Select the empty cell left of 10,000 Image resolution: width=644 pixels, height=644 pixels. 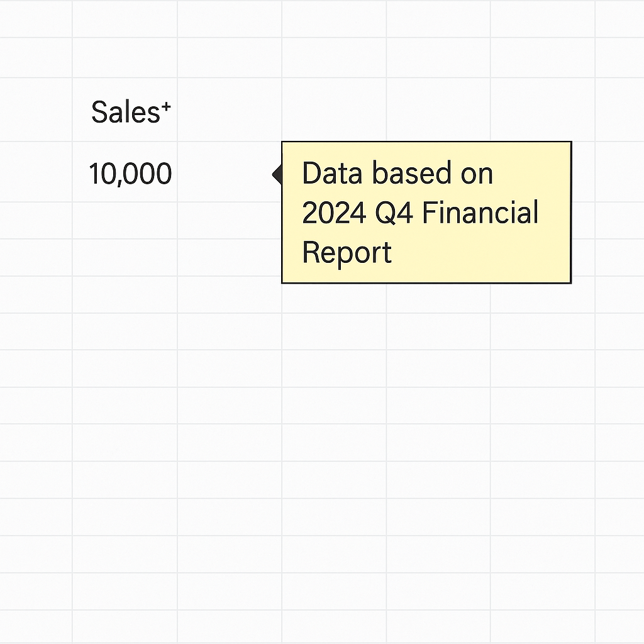tap(36, 174)
